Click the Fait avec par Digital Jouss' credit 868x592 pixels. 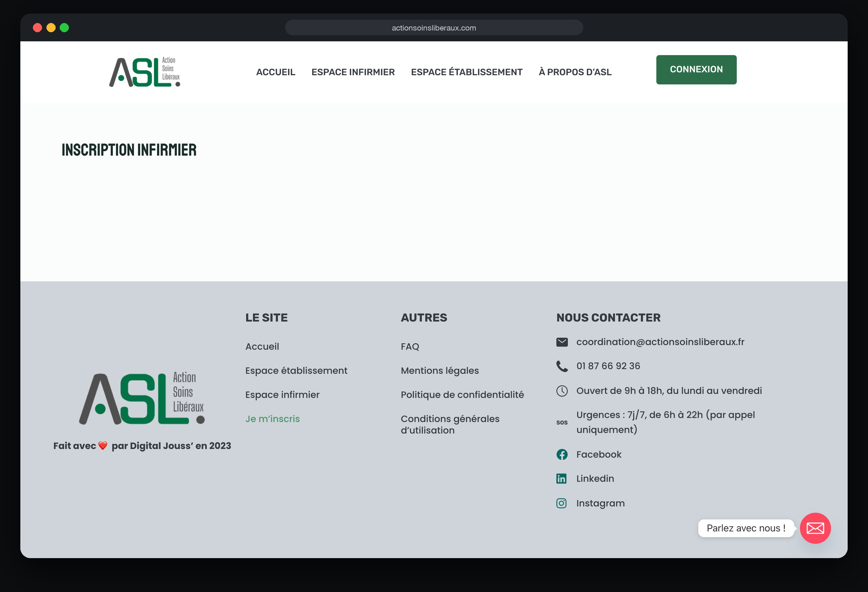(x=142, y=446)
